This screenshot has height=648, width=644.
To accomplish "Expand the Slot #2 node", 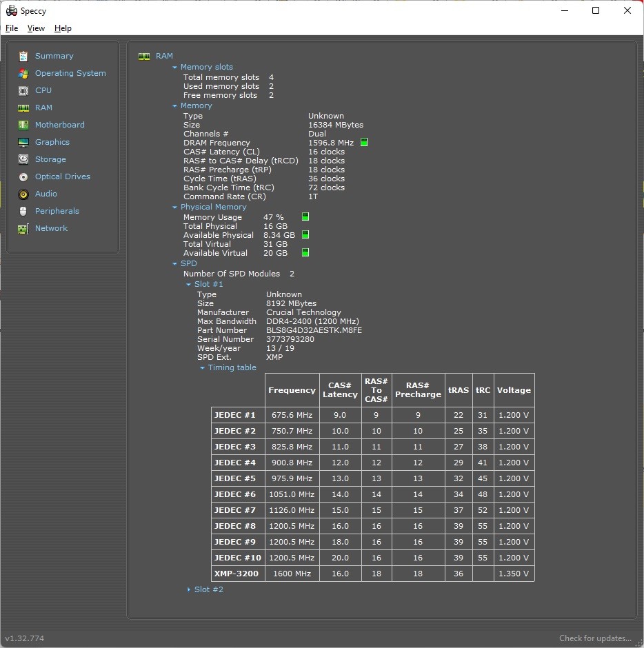I will (x=188, y=589).
